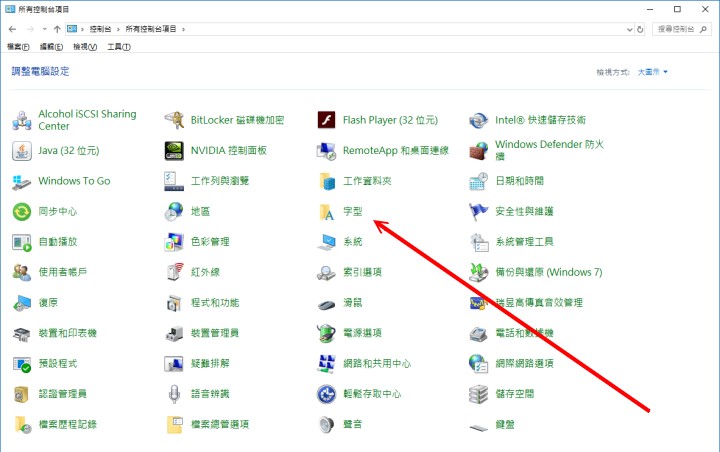The height and width of the screenshot is (452, 720).
Task: Expand the chevron after 所有控制台項目 breadcrumb
Action: (x=183, y=29)
